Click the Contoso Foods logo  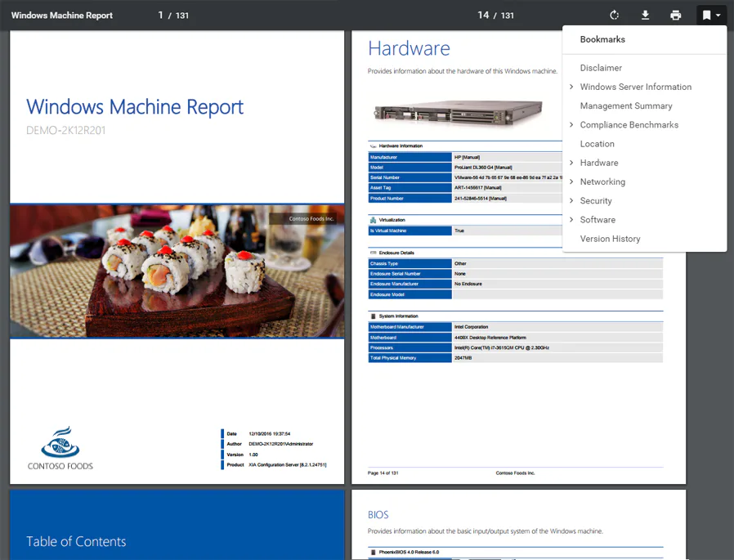point(60,448)
